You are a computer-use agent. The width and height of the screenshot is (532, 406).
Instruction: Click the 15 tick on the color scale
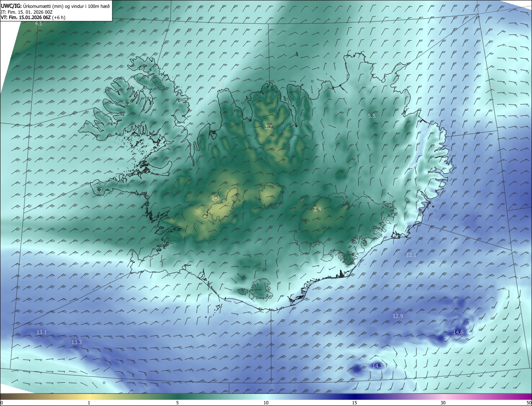click(x=355, y=403)
